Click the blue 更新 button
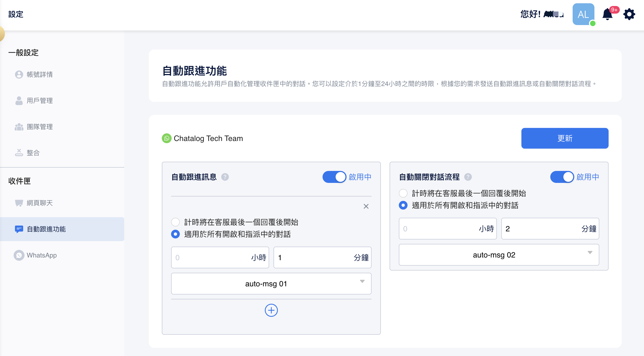The width and height of the screenshot is (644, 356). point(565,138)
